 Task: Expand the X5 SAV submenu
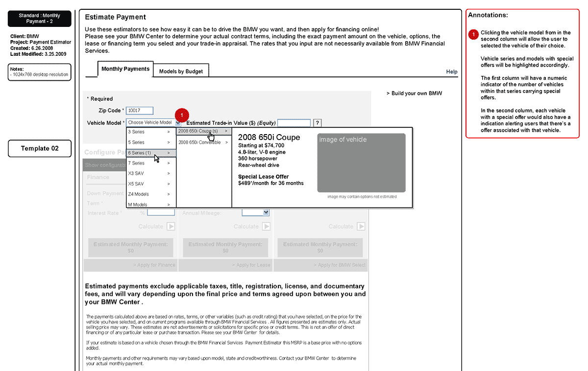pos(150,184)
